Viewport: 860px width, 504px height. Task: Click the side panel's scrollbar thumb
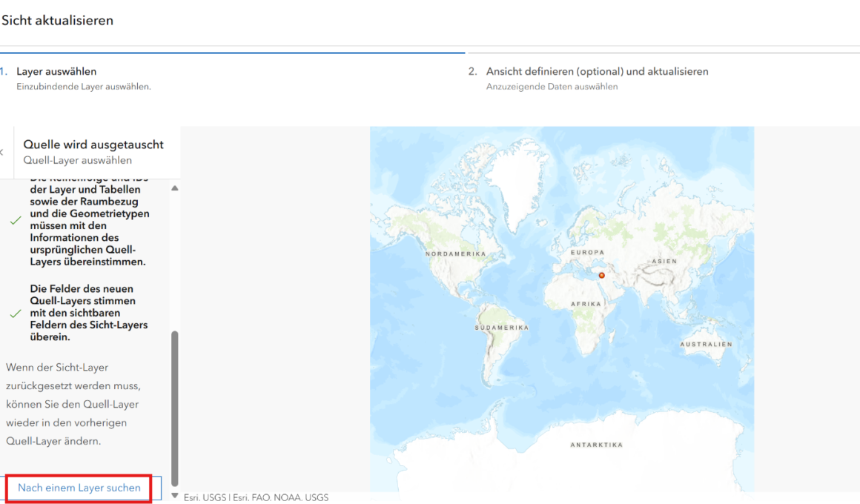coord(175,408)
